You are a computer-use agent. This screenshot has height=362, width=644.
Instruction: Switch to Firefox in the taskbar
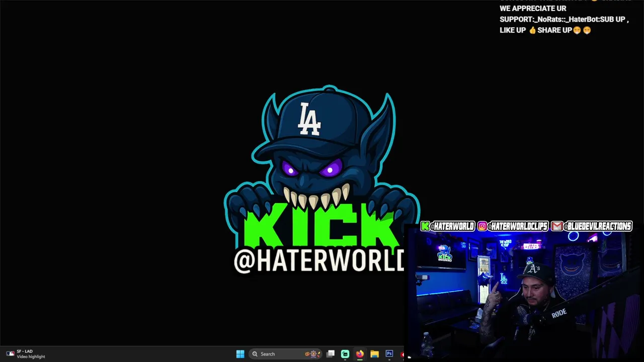(x=360, y=354)
